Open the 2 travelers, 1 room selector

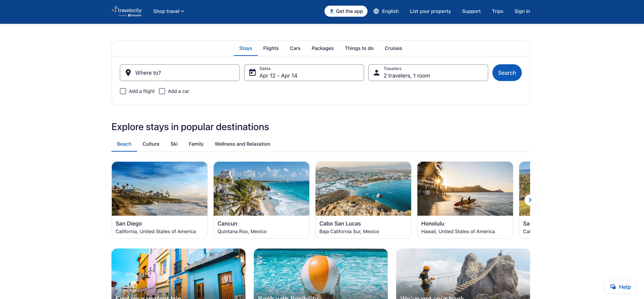(428, 72)
